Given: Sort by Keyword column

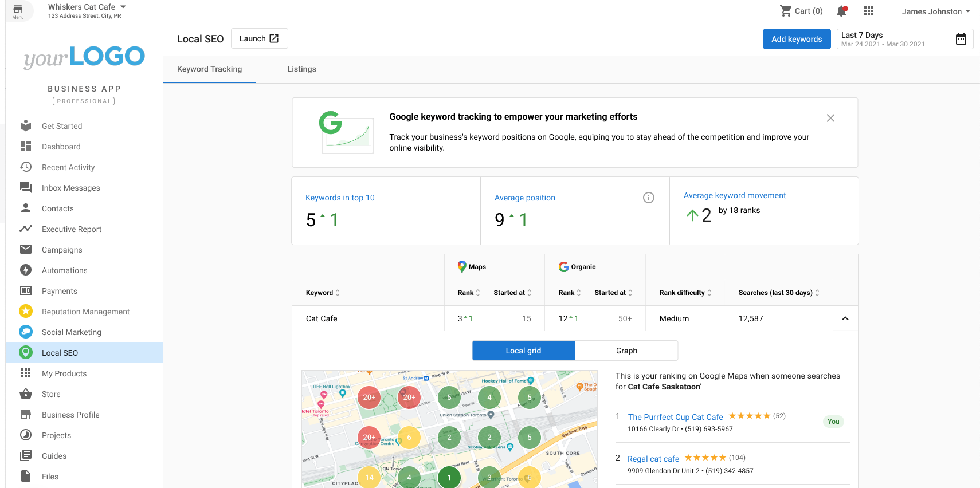Looking at the screenshot, I should (x=323, y=293).
